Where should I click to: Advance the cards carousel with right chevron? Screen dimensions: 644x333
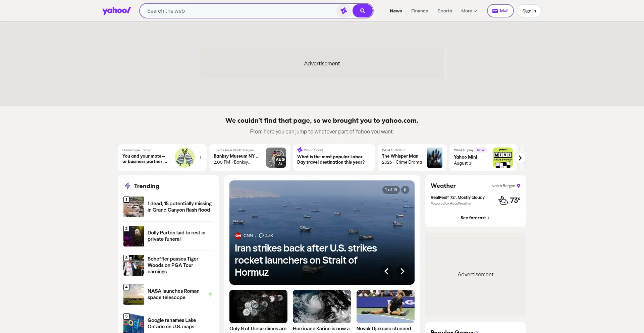(520, 158)
